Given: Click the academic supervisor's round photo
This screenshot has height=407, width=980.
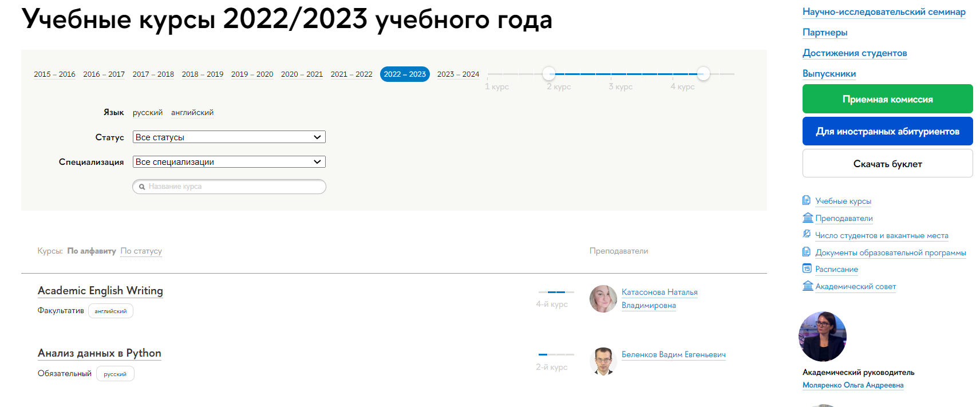Looking at the screenshot, I should 823,337.
